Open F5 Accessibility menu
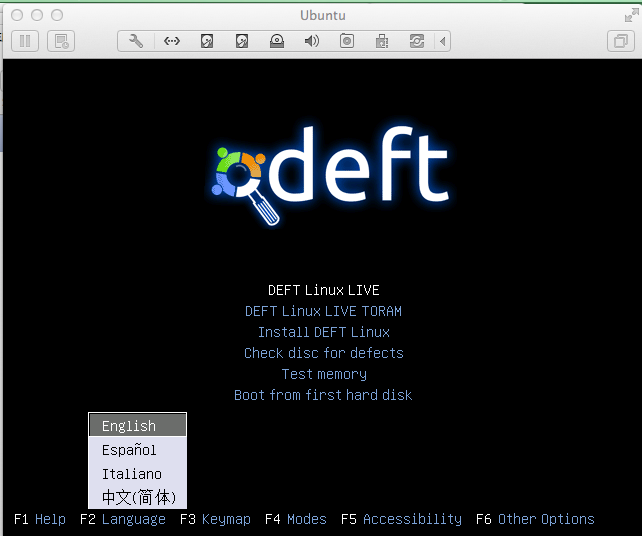The height and width of the screenshot is (536, 642). pos(401,519)
